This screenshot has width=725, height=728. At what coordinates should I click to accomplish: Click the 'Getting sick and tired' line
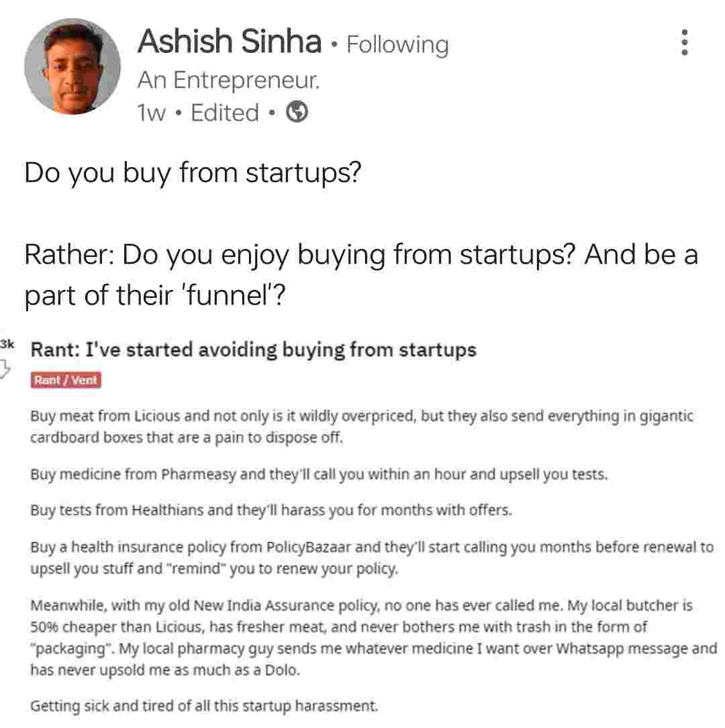[x=204, y=705]
